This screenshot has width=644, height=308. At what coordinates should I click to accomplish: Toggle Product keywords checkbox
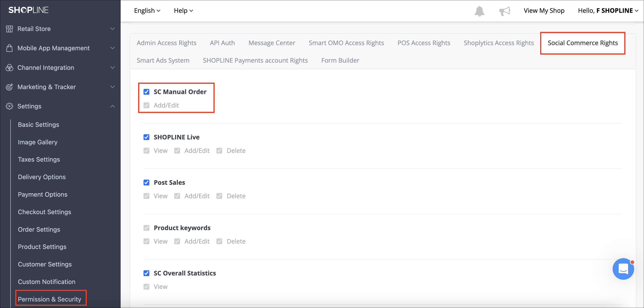[x=146, y=228]
